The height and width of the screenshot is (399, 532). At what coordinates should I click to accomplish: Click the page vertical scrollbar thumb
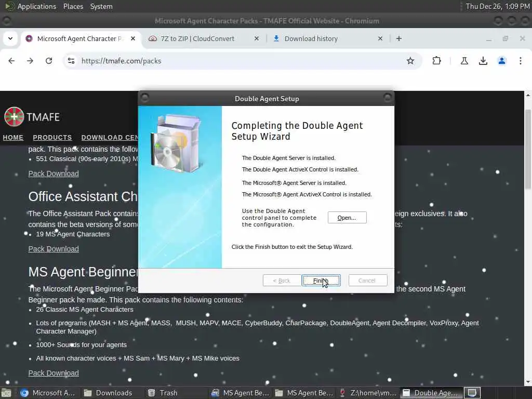click(528, 149)
